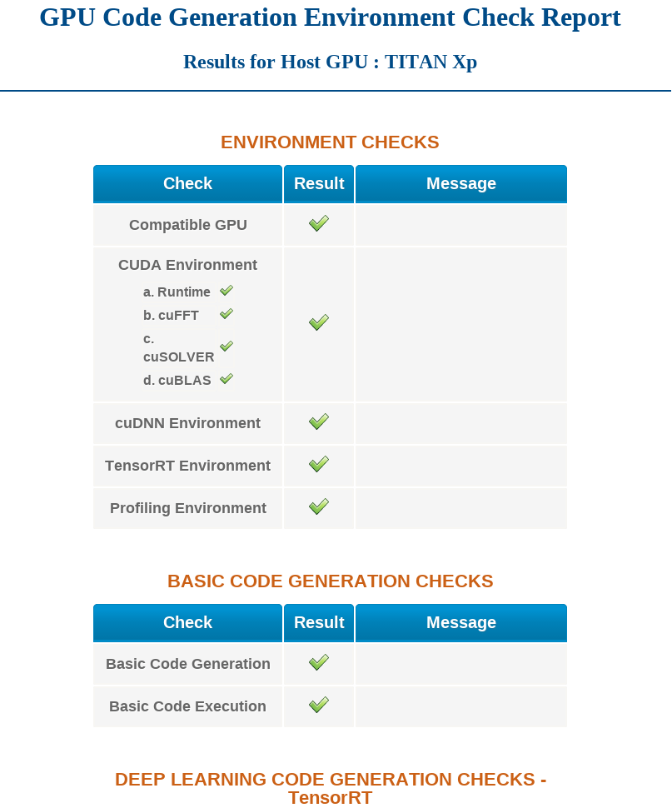Click the cuDNN Environment result checkmark
The image size is (672, 808).
[x=318, y=421]
